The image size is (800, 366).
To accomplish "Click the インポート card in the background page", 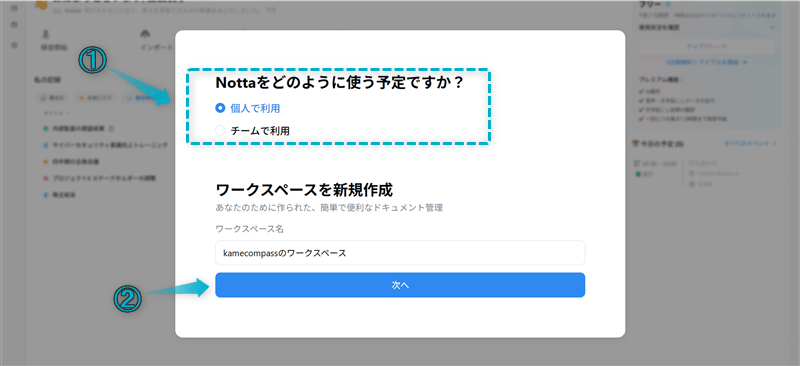I will [156, 41].
